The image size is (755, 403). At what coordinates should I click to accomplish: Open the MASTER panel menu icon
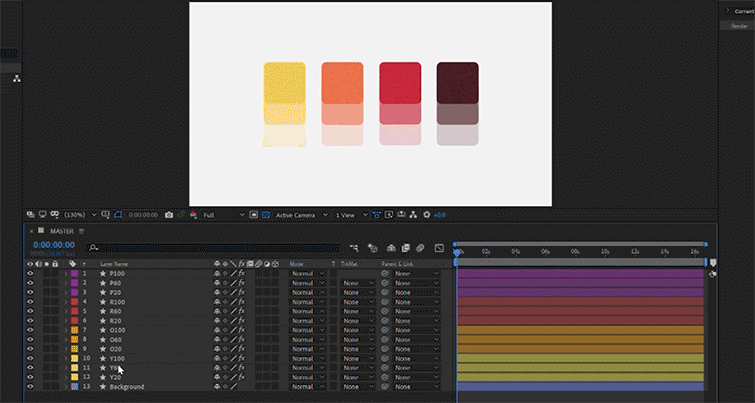click(x=81, y=231)
